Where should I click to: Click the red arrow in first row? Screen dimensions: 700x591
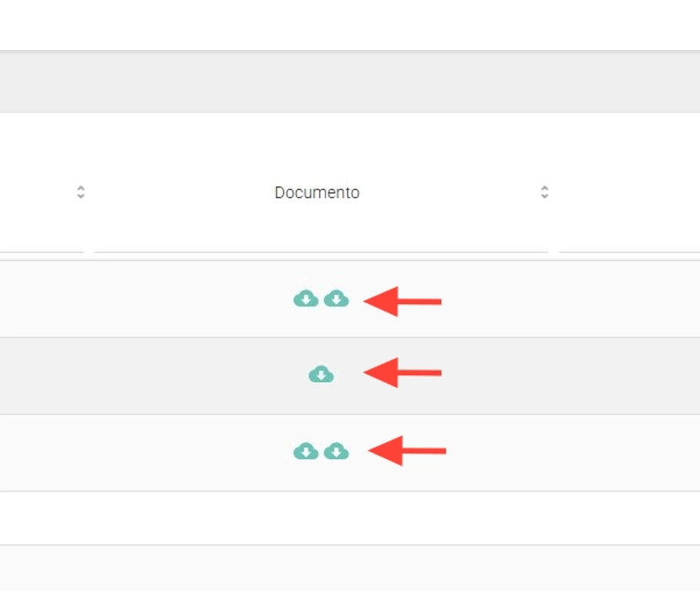tap(402, 301)
